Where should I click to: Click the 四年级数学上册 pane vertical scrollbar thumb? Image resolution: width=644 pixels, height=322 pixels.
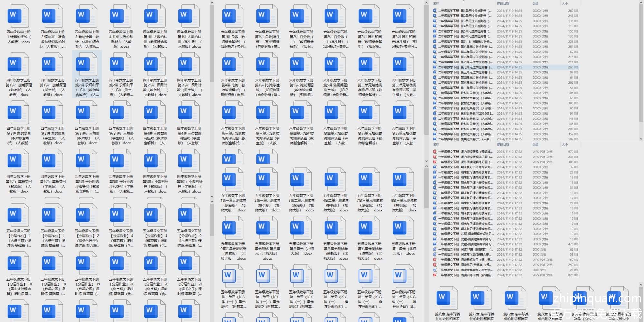coord(212,43)
